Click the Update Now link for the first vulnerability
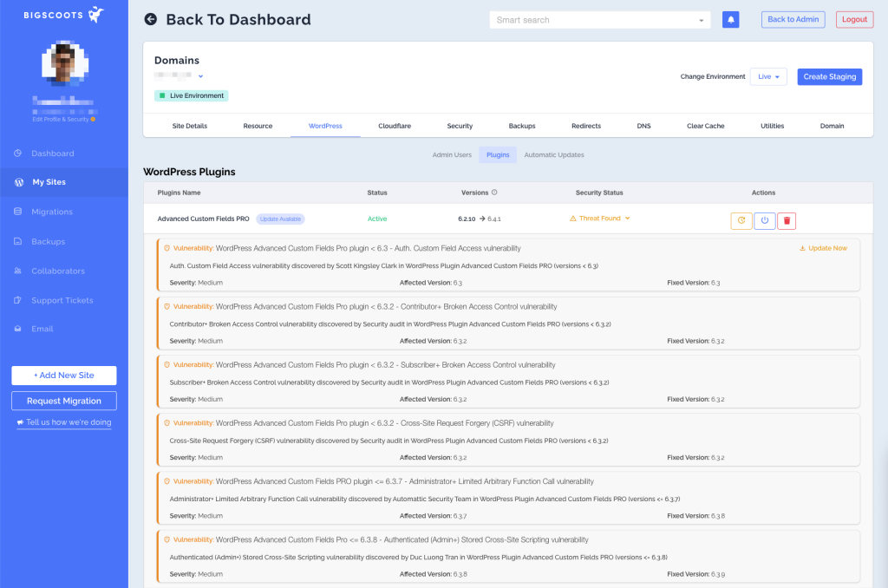 [x=825, y=248]
